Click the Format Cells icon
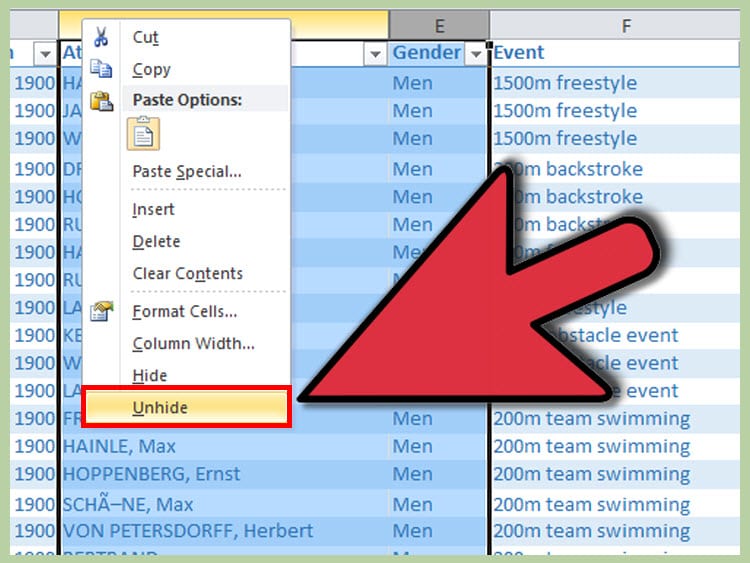750x563 pixels. 101,312
